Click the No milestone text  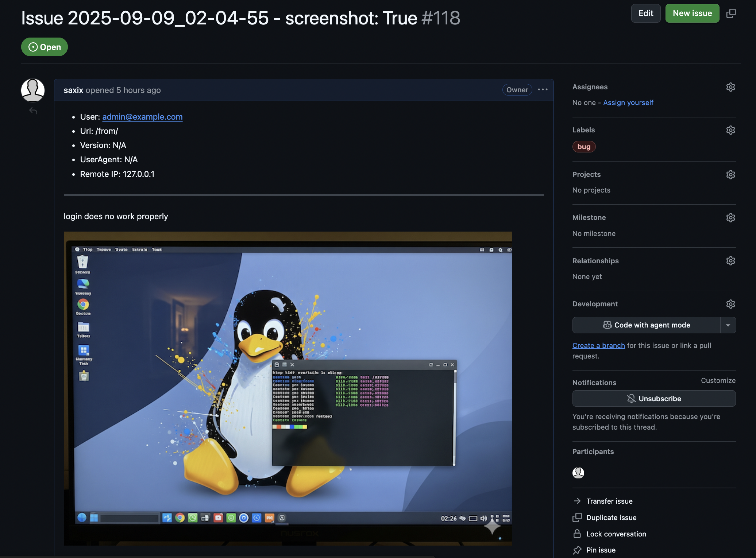594,233
